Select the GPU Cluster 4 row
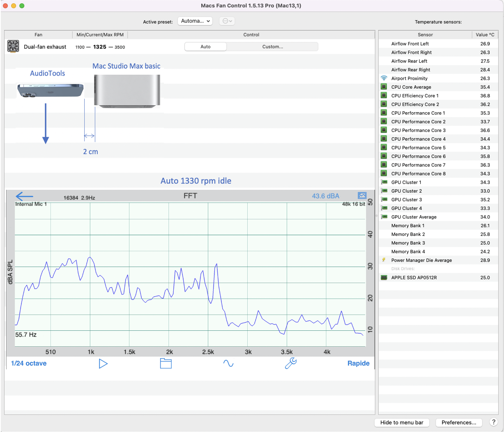This screenshot has width=504, height=433. [x=438, y=208]
